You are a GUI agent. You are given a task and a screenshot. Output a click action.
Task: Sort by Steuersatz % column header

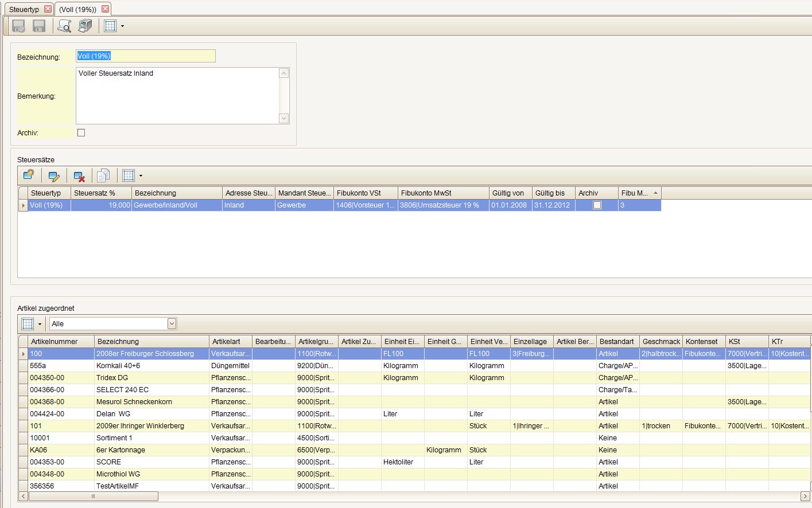click(x=101, y=193)
